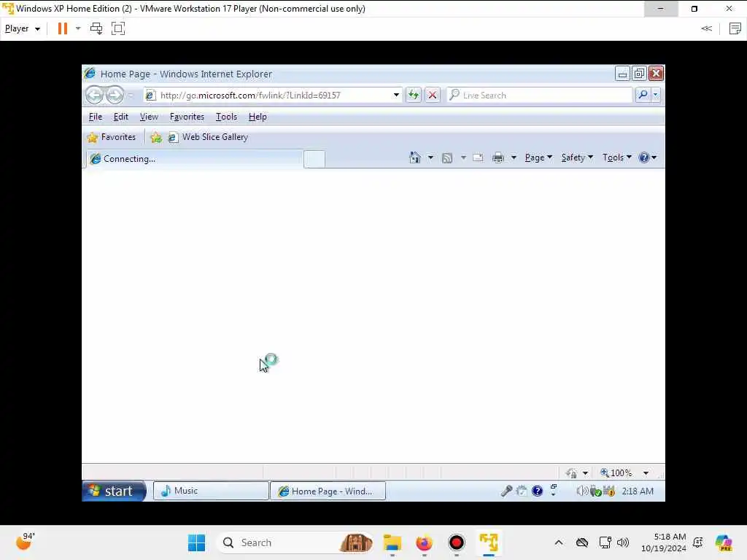
Task: Open the File menu
Action: point(96,117)
